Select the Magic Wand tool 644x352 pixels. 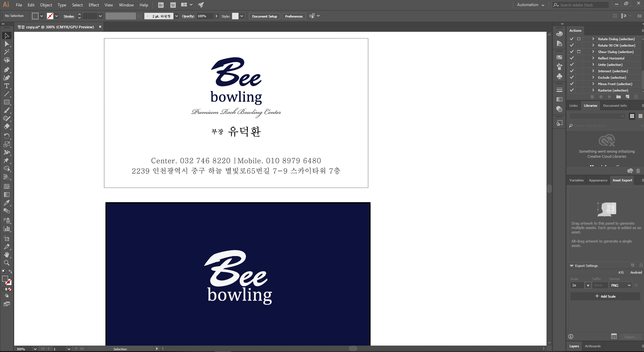[7, 52]
